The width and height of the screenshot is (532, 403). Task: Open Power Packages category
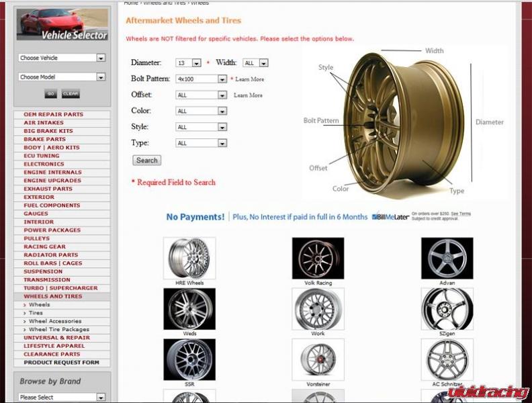(62, 230)
